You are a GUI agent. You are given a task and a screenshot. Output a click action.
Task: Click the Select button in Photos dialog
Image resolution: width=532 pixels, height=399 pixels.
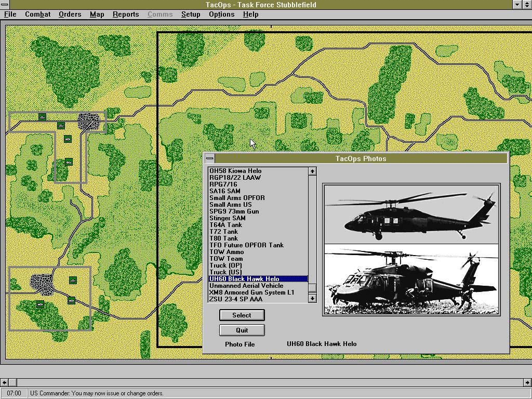coord(242,315)
